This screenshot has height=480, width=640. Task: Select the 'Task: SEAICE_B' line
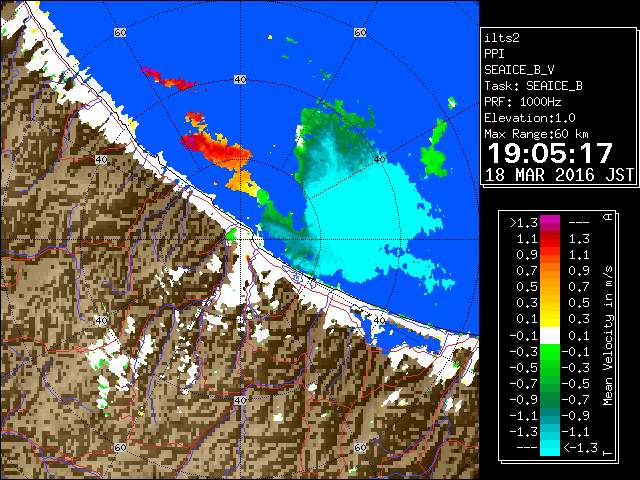click(x=533, y=86)
